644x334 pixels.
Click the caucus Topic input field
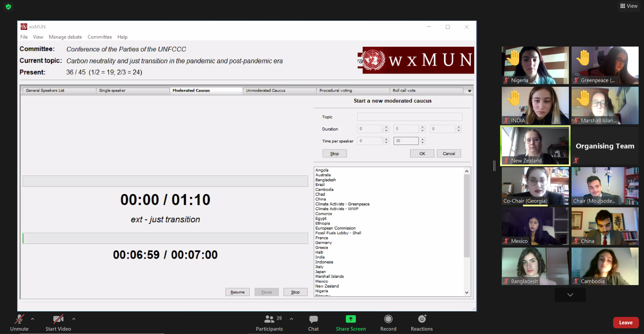tap(409, 117)
